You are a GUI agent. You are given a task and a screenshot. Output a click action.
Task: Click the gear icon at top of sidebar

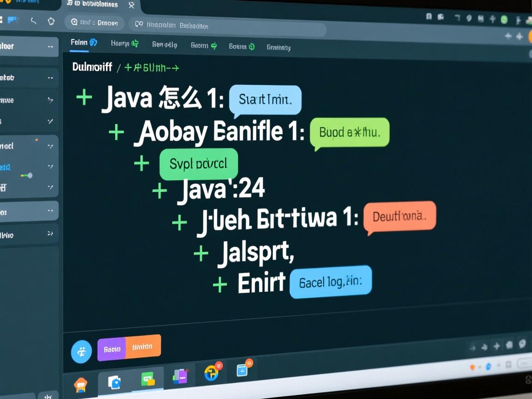point(51,21)
